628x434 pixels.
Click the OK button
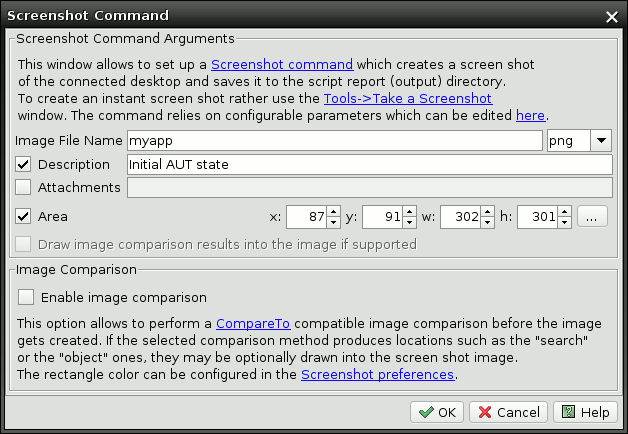(x=437, y=412)
